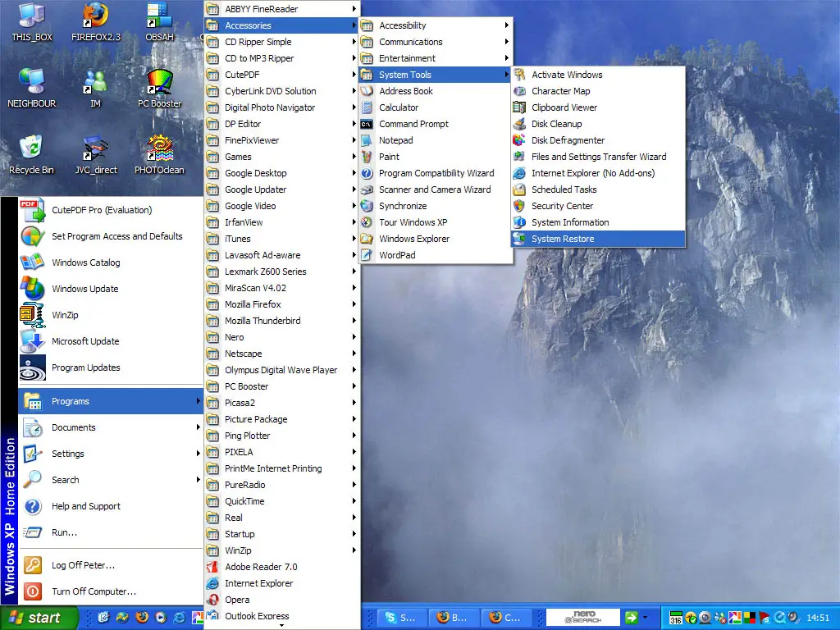The height and width of the screenshot is (630, 840).
Task: Open the THIS_BOX desktop icon
Action: pyautogui.click(x=32, y=22)
